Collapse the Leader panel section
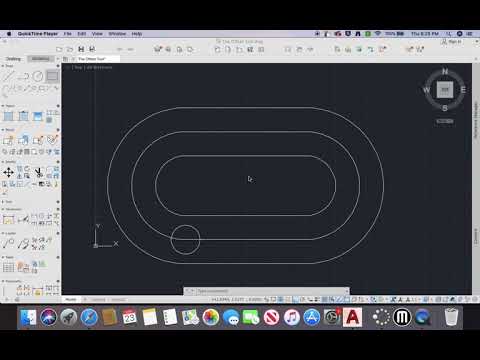 click(3, 233)
